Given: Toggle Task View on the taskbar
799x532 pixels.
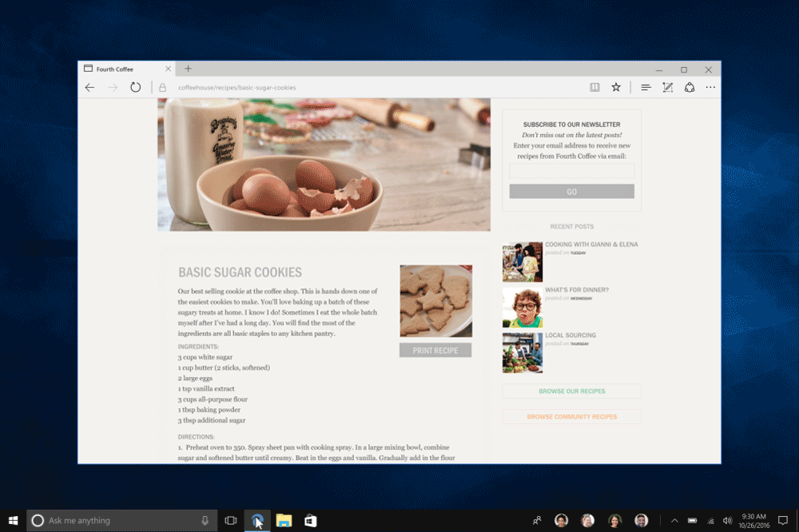Looking at the screenshot, I should 230,520.
